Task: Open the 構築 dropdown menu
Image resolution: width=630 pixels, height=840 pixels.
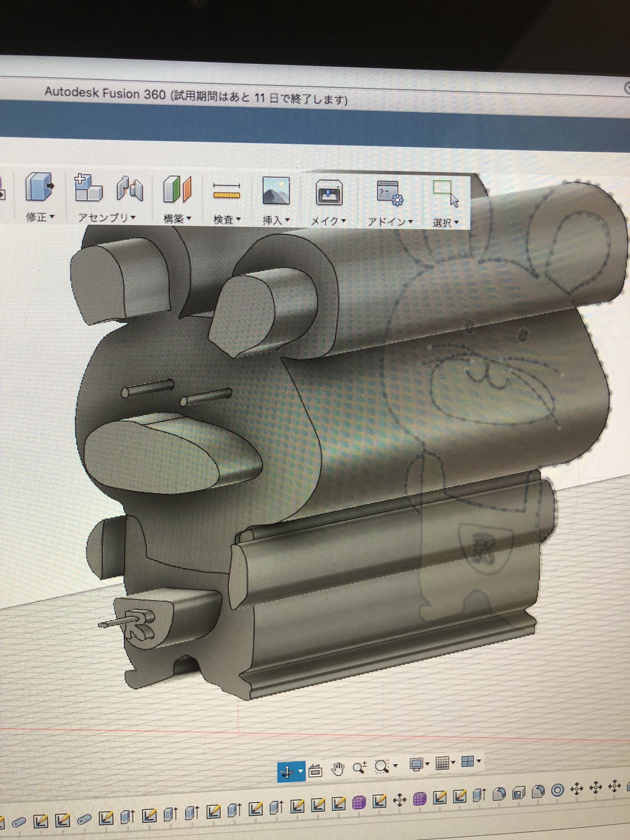Action: tap(177, 219)
